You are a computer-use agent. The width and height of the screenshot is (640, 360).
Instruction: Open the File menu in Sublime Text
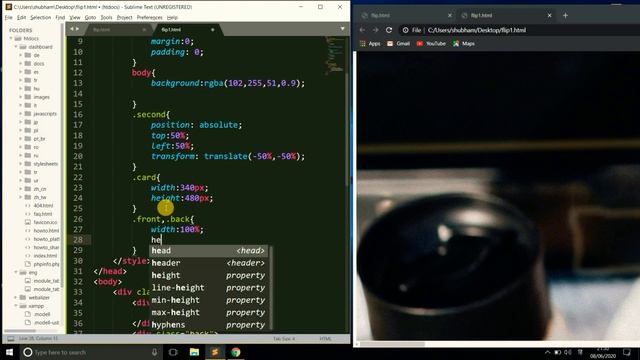(8, 18)
